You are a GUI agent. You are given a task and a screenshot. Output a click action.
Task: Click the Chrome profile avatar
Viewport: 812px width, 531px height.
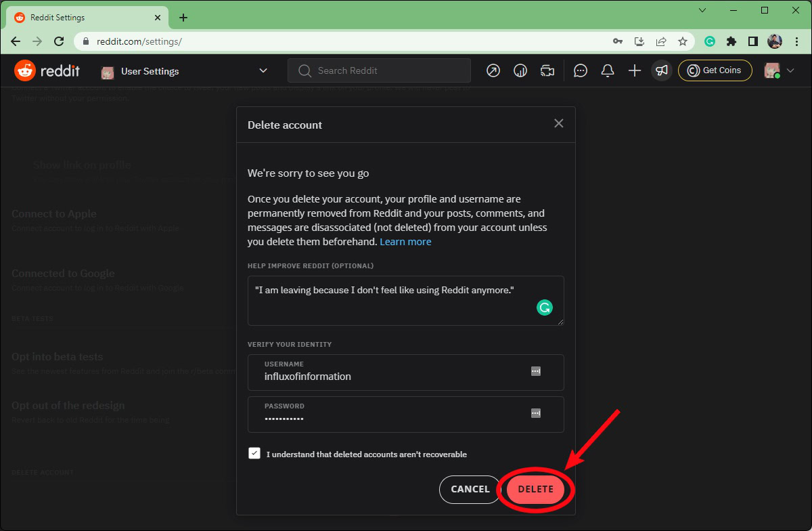click(775, 41)
